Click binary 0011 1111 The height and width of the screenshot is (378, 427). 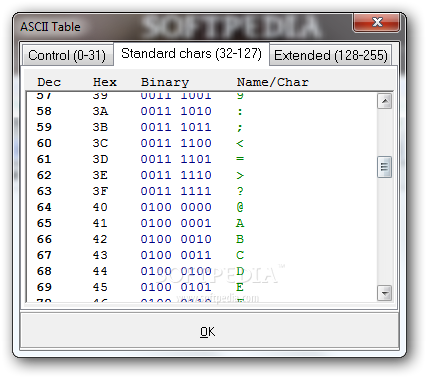pyautogui.click(x=176, y=191)
